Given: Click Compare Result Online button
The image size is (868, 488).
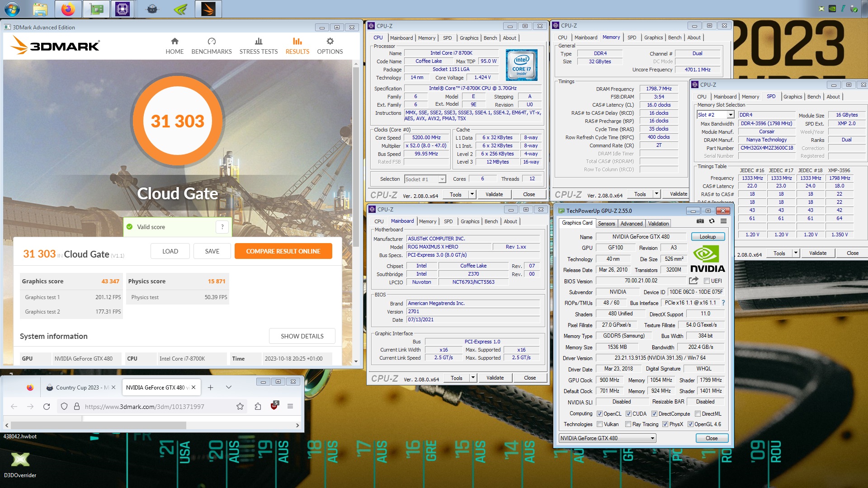Looking at the screenshot, I should point(283,251).
